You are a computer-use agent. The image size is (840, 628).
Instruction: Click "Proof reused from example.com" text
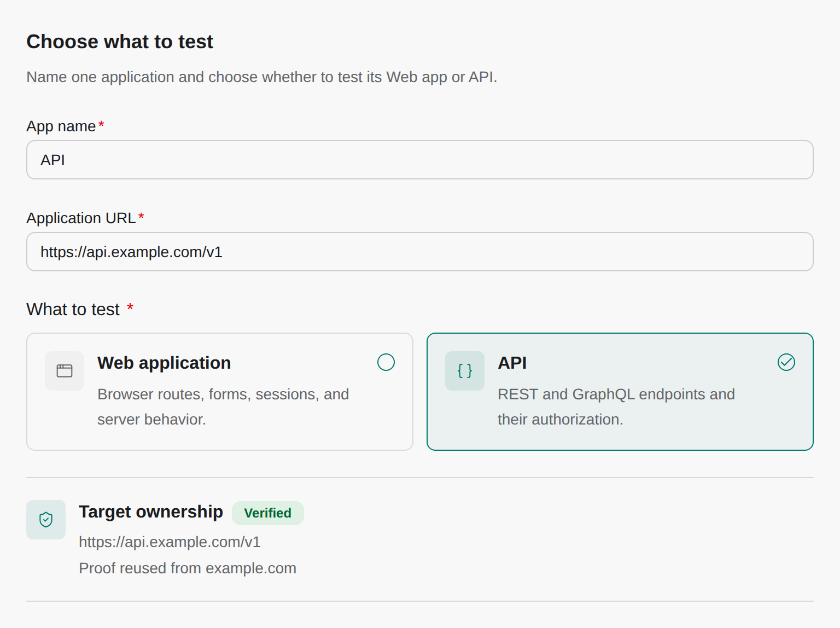188,568
